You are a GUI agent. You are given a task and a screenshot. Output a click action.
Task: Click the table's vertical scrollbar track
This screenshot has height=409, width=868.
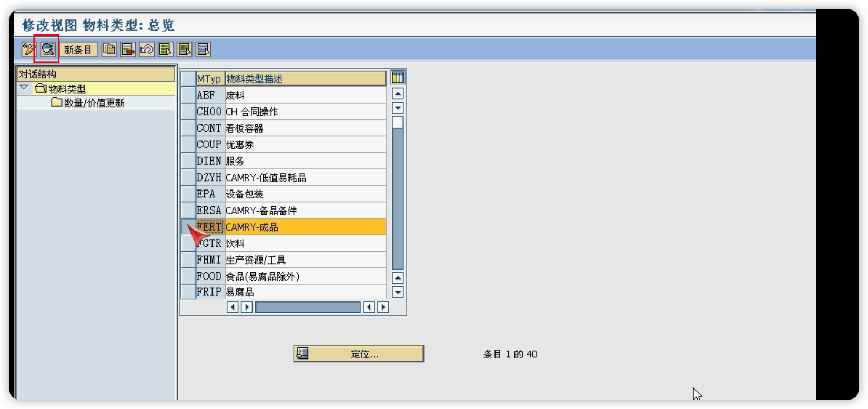[398, 193]
